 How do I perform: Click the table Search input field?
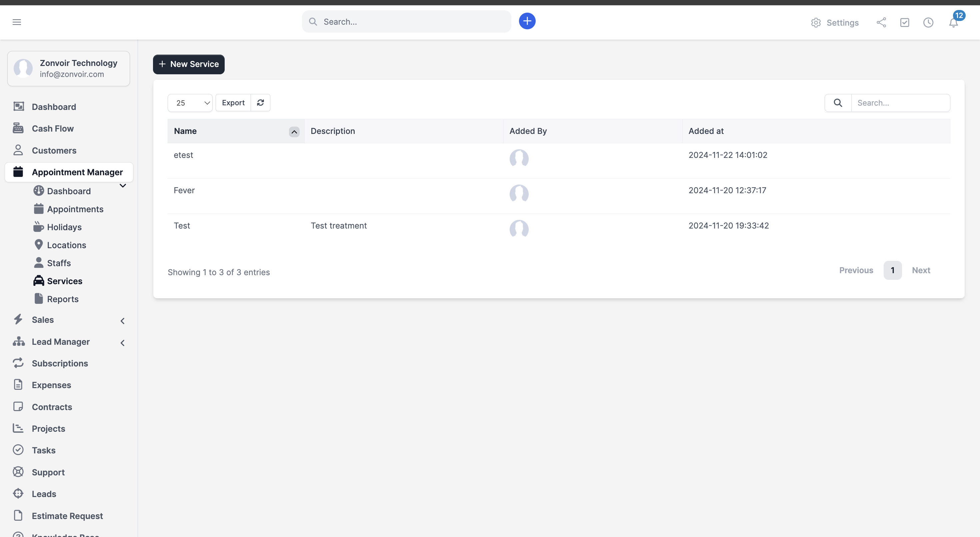tap(900, 103)
